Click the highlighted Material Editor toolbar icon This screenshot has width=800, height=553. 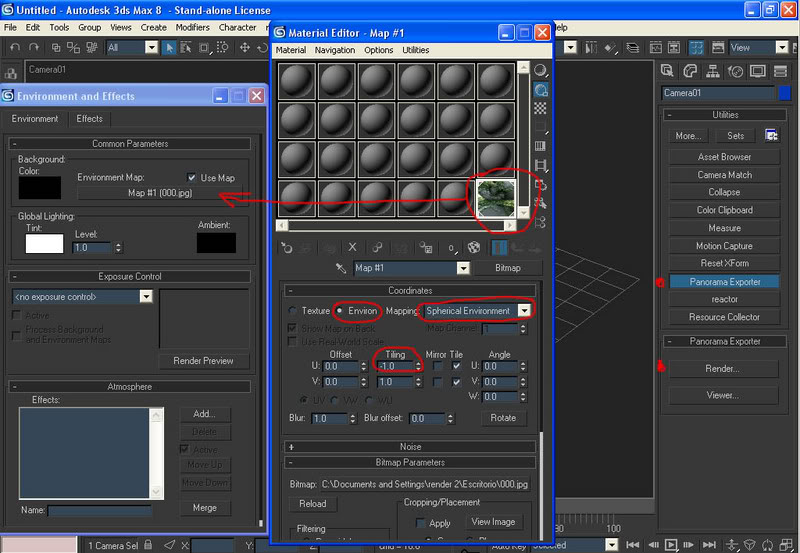click(696, 47)
